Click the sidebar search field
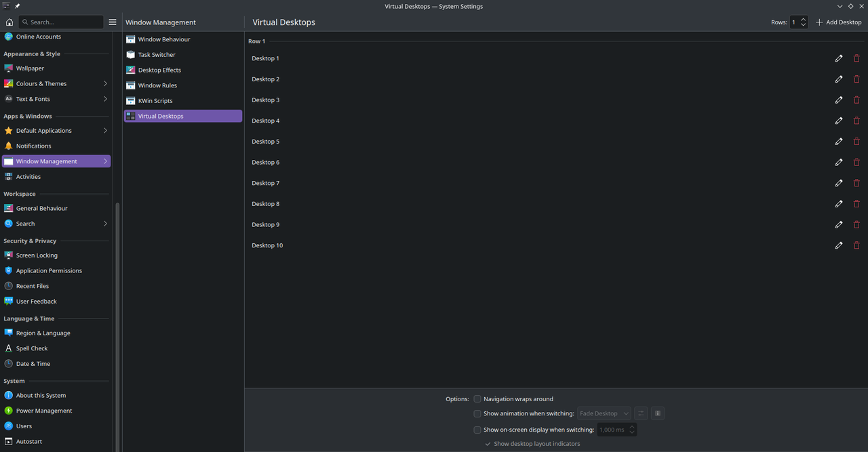 click(x=61, y=22)
